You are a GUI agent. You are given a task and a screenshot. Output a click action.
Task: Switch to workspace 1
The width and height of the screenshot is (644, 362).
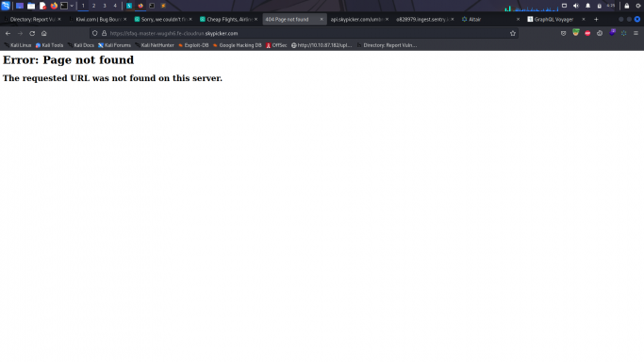pos(83,6)
